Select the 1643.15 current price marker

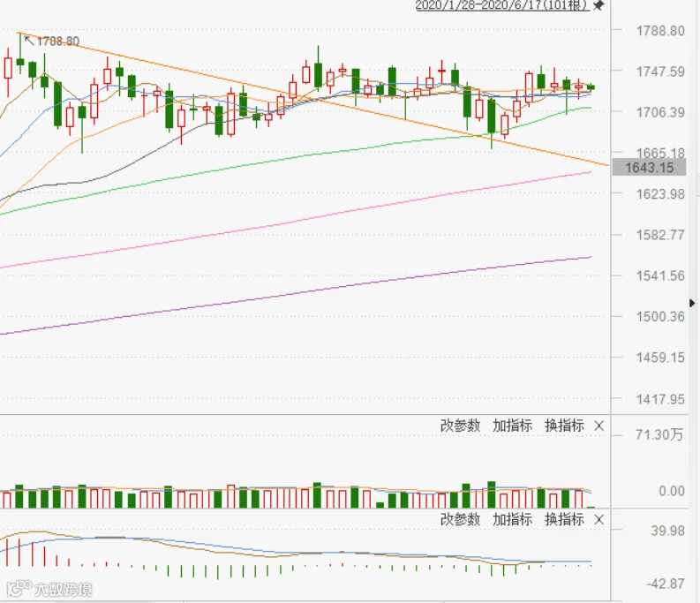click(x=649, y=168)
